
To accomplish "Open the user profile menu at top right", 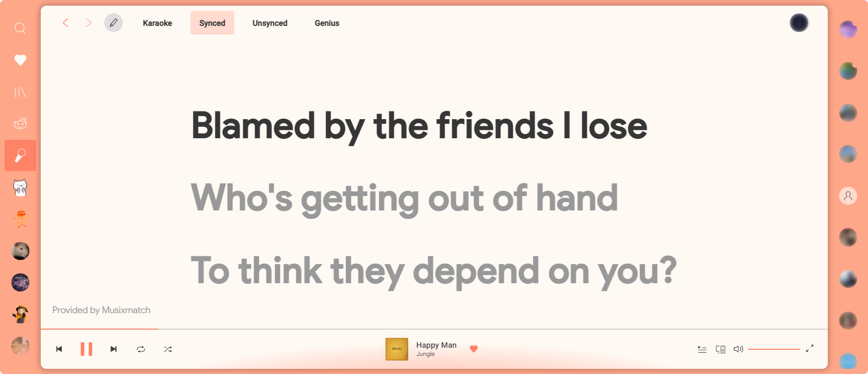I will [799, 23].
